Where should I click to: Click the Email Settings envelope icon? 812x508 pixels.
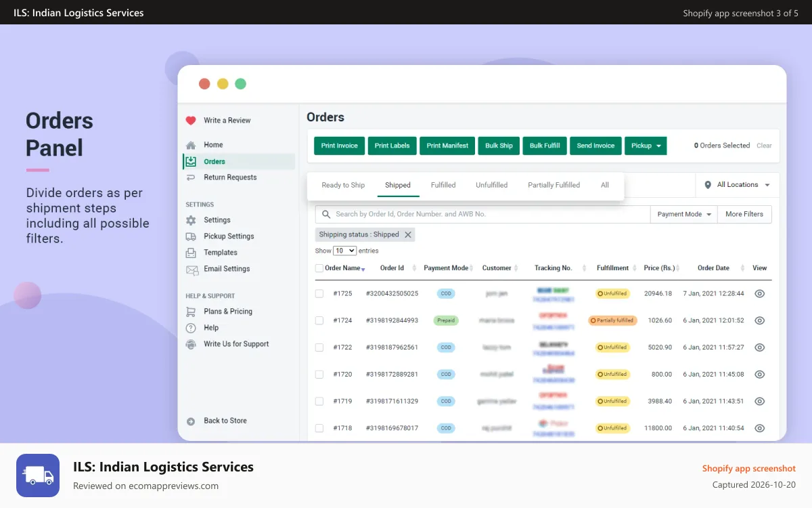tap(191, 269)
